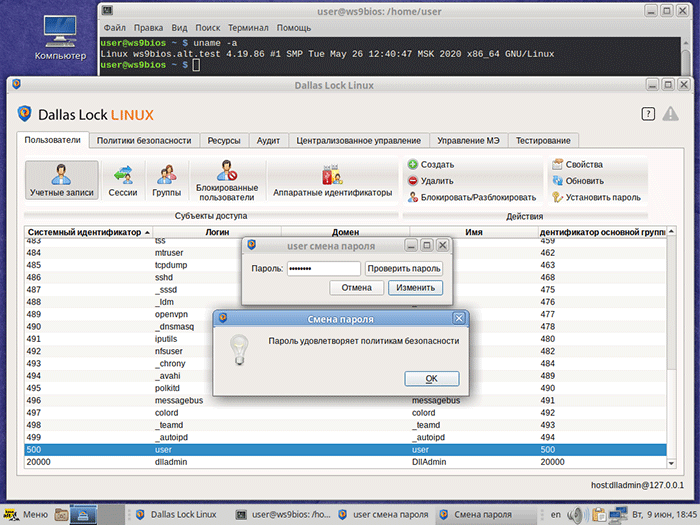
Task: Click Установить пароль action
Action: 596,197
